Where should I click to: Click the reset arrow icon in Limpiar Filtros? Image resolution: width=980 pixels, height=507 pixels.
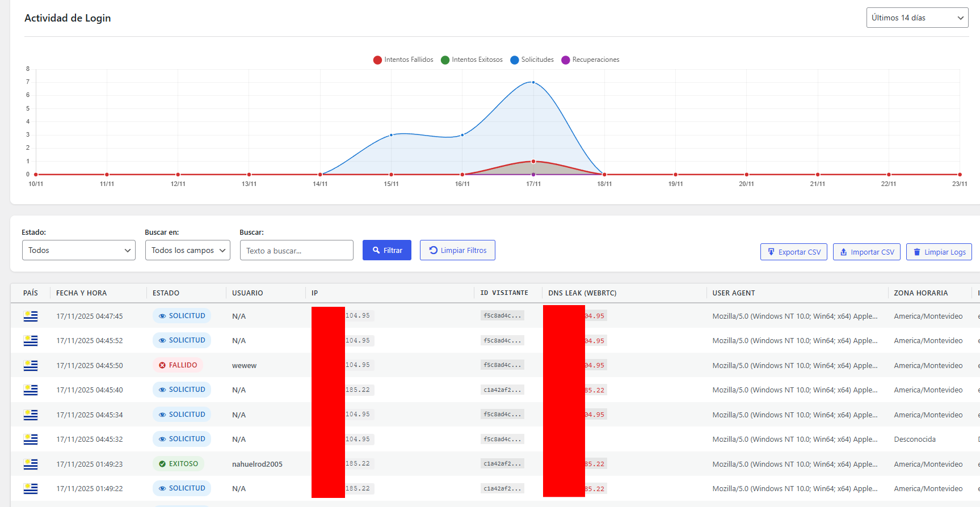tap(433, 250)
